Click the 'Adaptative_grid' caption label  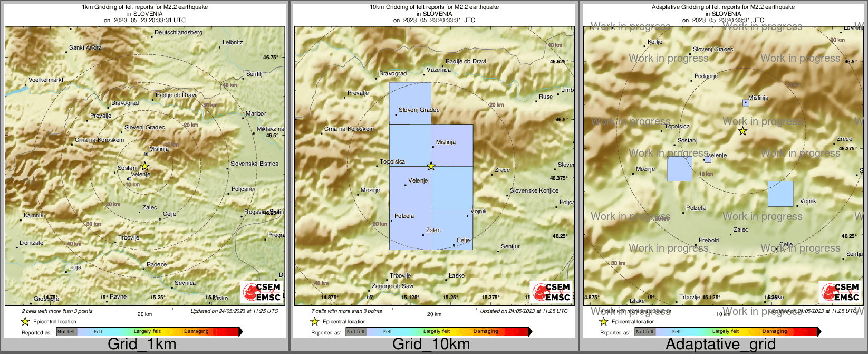click(720, 344)
